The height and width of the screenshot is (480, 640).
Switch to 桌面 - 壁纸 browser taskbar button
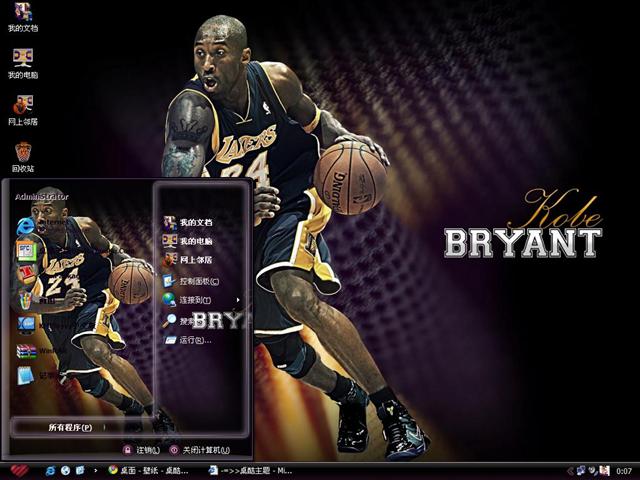point(149,471)
